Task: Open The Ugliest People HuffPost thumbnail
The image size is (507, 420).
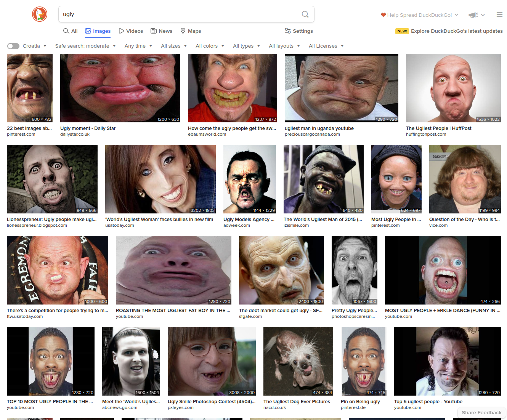Action: pos(453,88)
